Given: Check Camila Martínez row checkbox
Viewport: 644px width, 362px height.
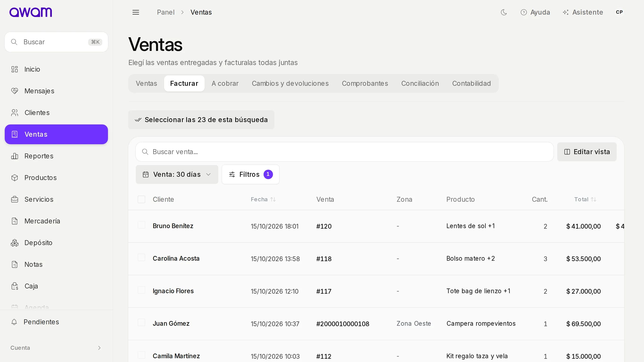Looking at the screenshot, I should pyautogui.click(x=141, y=355).
